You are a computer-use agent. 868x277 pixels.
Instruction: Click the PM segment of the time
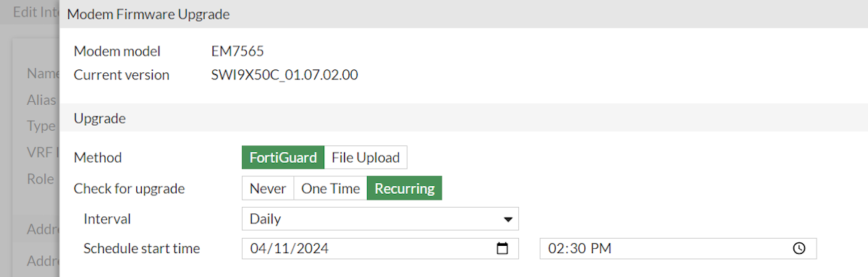[x=601, y=248]
